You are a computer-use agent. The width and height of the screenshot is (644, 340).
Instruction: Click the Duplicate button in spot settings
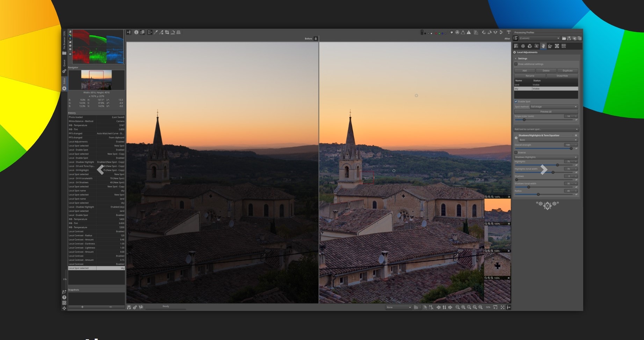568,70
